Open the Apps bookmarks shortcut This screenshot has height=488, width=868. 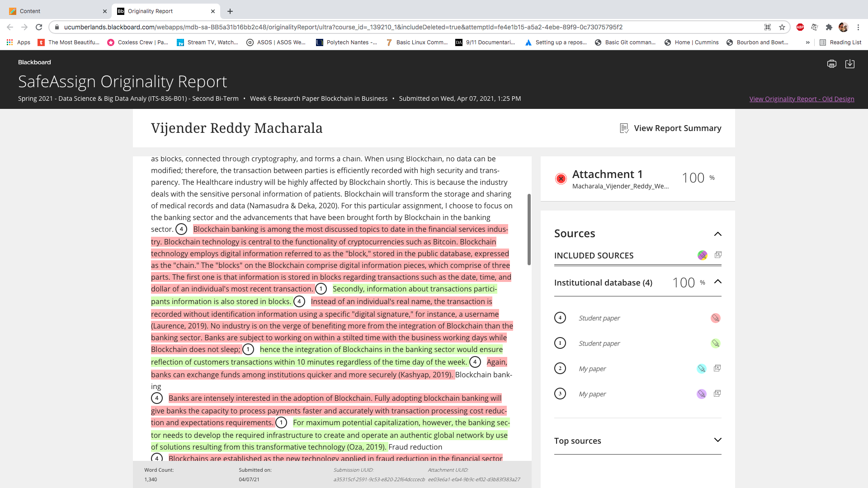click(18, 42)
